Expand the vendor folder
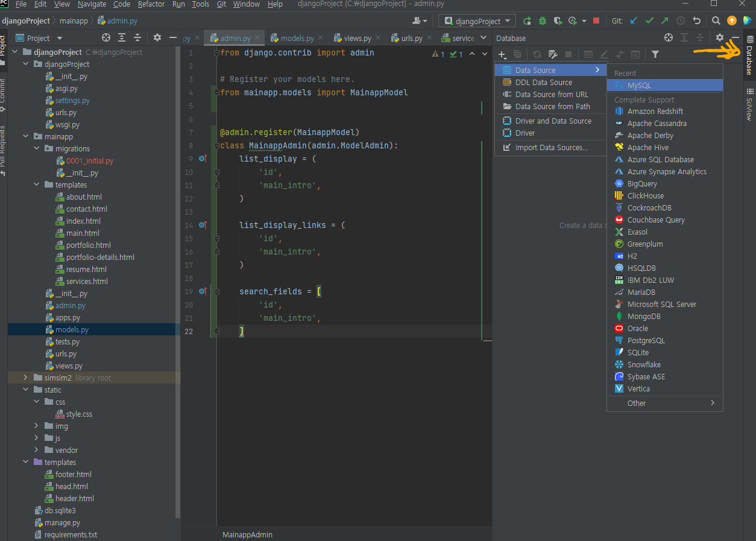Screen dimensions: 756x541 click(x=36, y=451)
